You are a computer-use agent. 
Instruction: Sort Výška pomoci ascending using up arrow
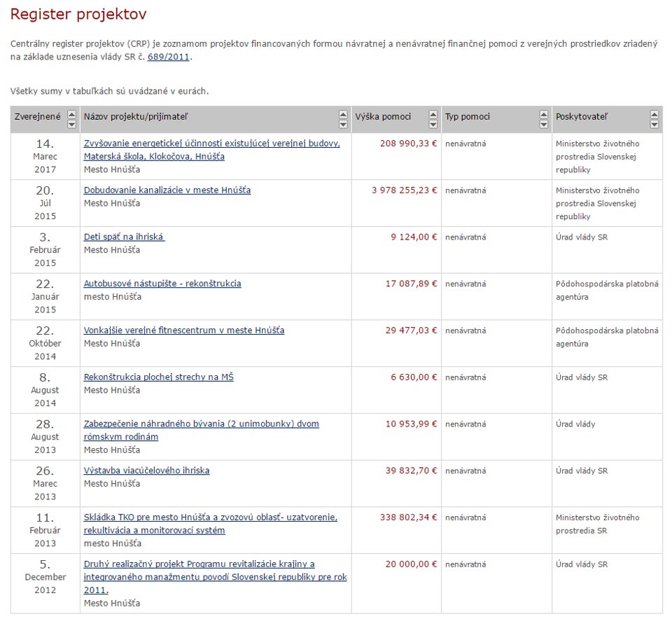click(433, 114)
